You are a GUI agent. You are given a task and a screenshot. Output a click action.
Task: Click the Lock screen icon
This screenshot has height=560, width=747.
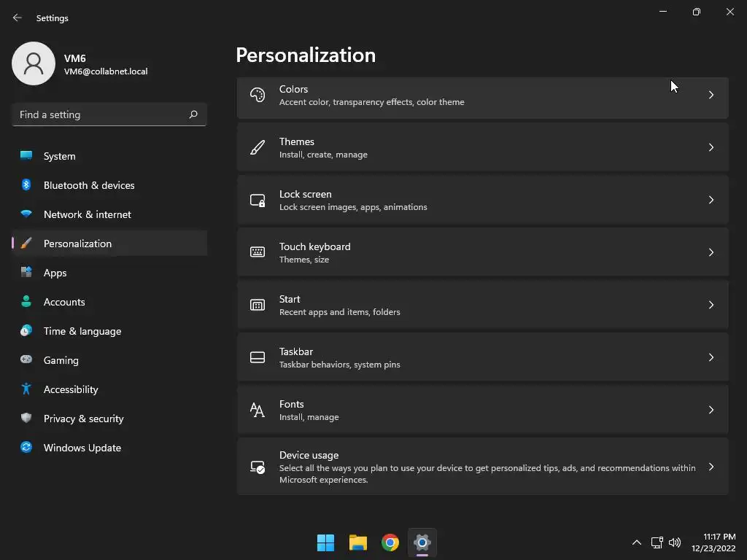258,200
